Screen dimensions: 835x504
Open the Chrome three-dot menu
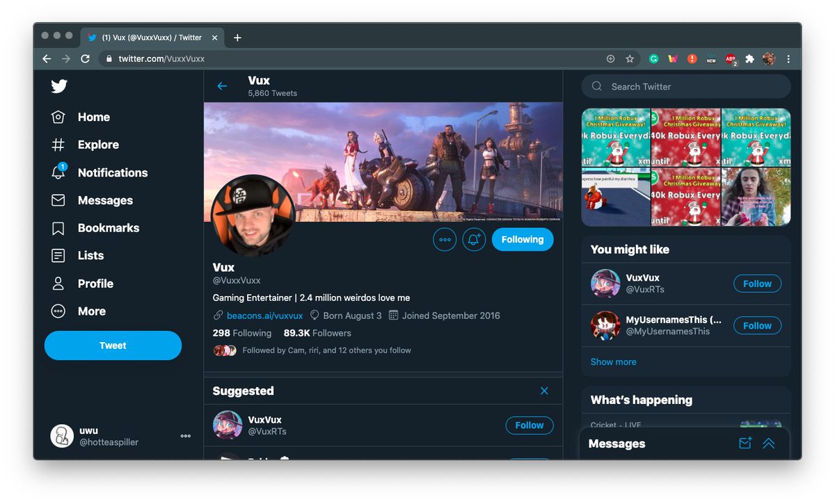click(788, 59)
